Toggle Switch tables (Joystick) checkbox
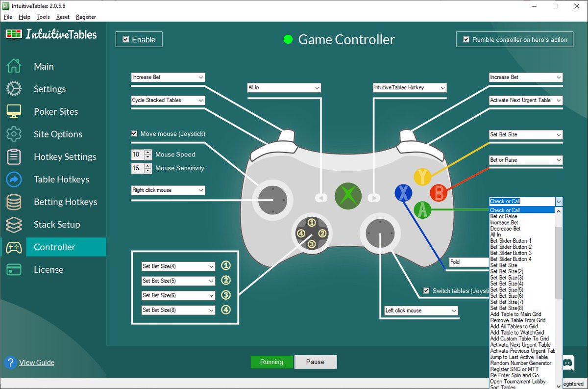 point(426,290)
